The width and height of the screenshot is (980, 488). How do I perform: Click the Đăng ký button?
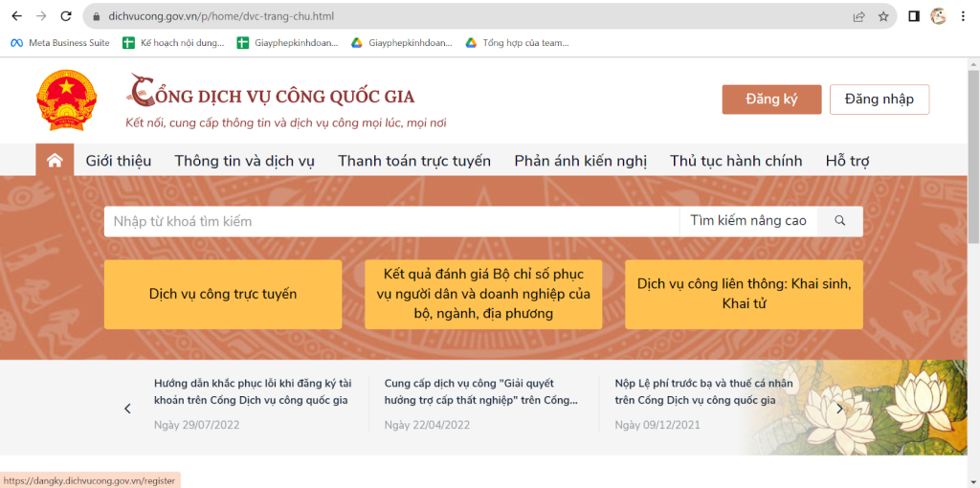click(771, 100)
